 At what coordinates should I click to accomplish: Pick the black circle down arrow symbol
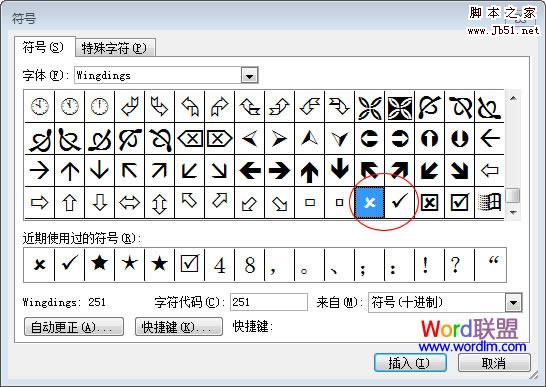[459, 138]
